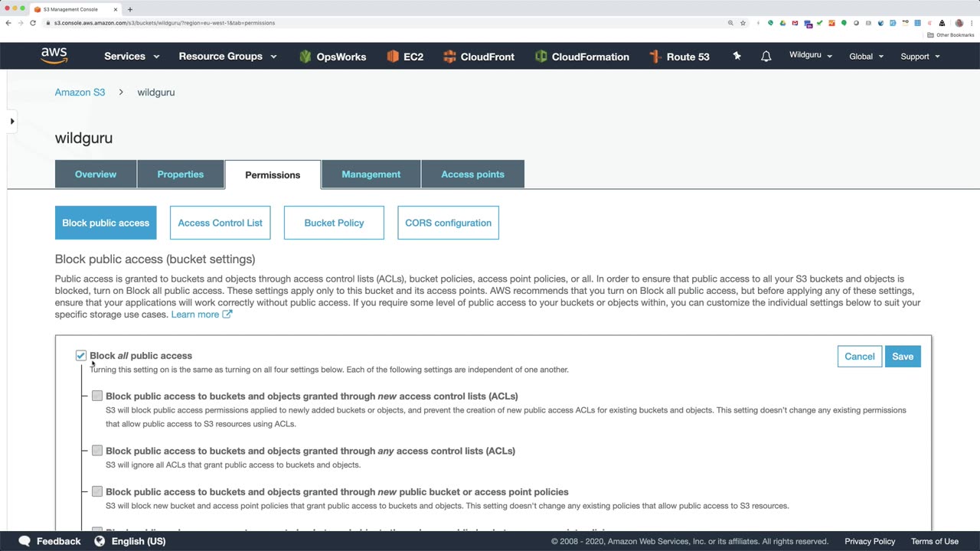Click the Feedback speech bubble icon

(x=24, y=541)
